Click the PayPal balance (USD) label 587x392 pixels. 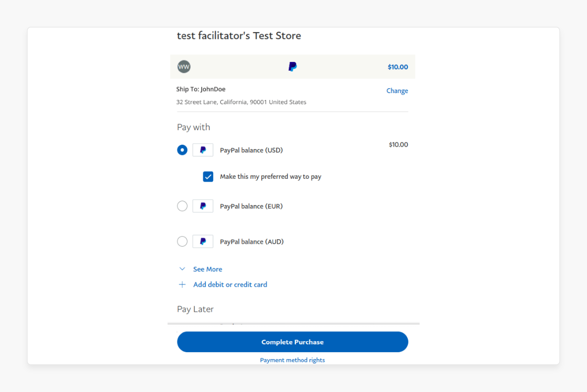pos(251,150)
